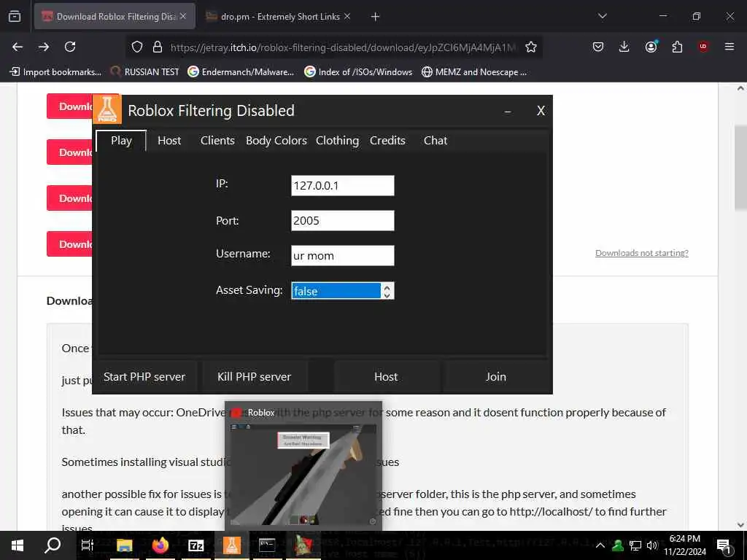The image size is (747, 560).
Task: Switch to Firefox in the taskbar
Action: (160, 545)
